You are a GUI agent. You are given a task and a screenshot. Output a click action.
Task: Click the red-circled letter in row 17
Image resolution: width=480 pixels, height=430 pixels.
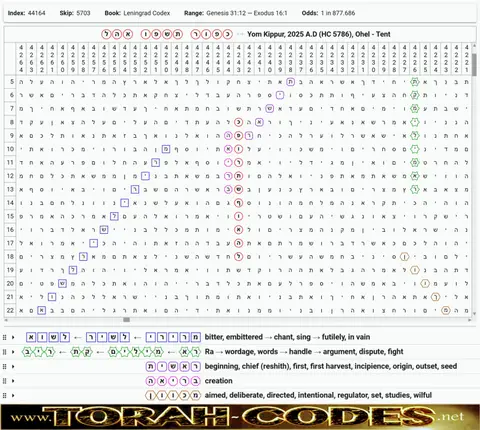tap(238, 243)
